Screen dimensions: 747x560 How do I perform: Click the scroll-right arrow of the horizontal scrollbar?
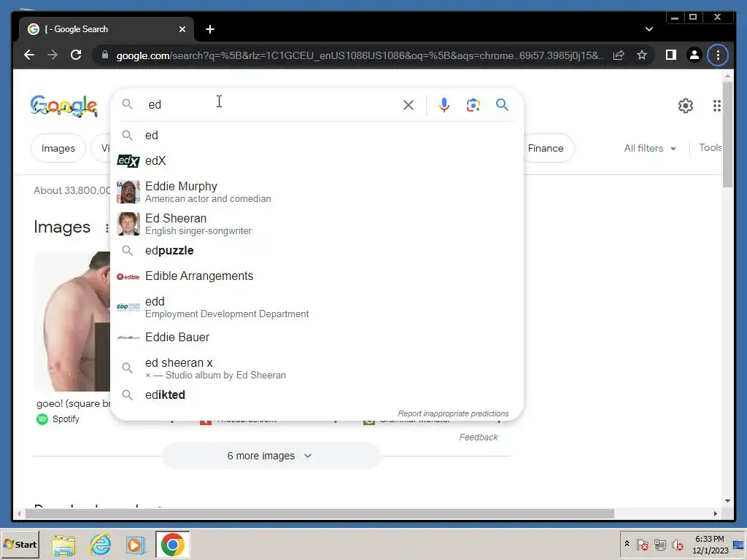coord(715,513)
